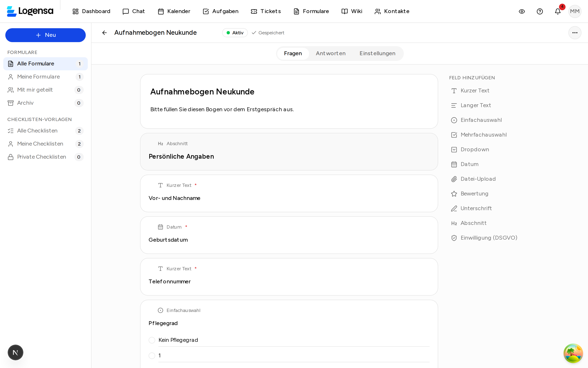The width and height of the screenshot is (588, 368).
Task: Open Aufgaben in the navigation bar
Action: tap(221, 11)
